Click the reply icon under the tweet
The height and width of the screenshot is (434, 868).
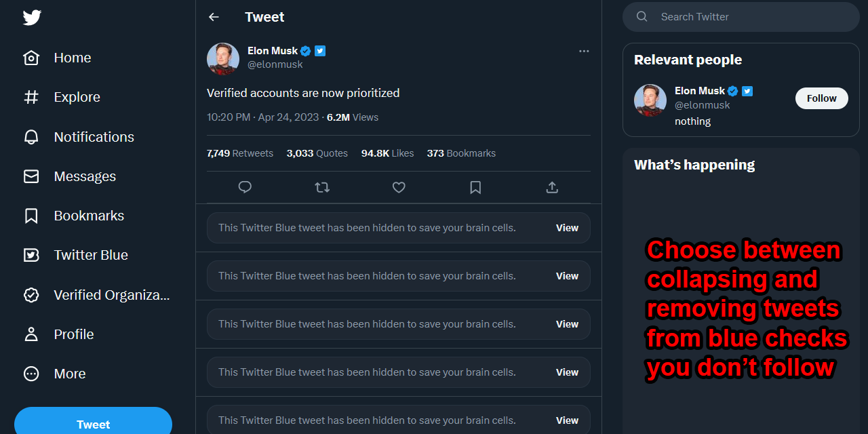click(x=245, y=187)
